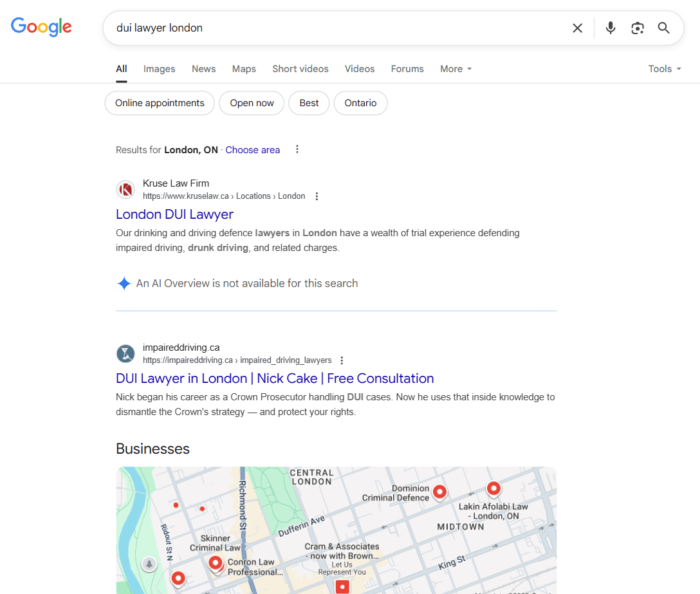Click the magnifying glass search button

point(663,28)
